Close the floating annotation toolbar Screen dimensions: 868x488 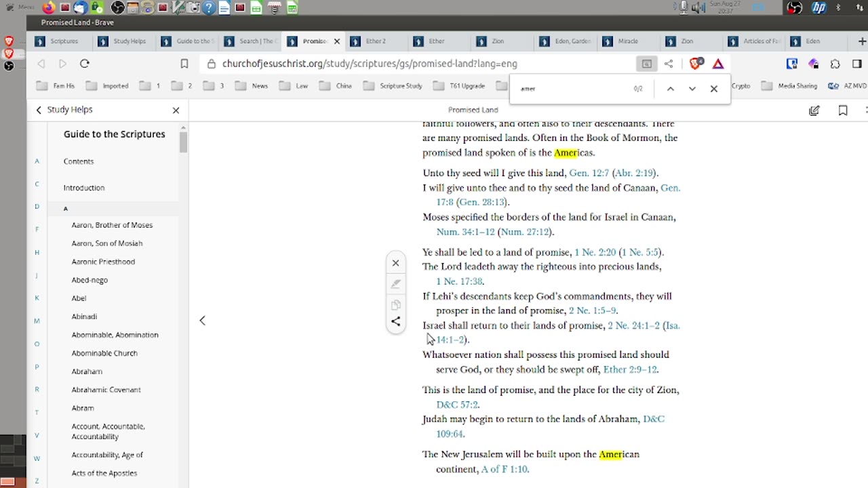tap(396, 263)
